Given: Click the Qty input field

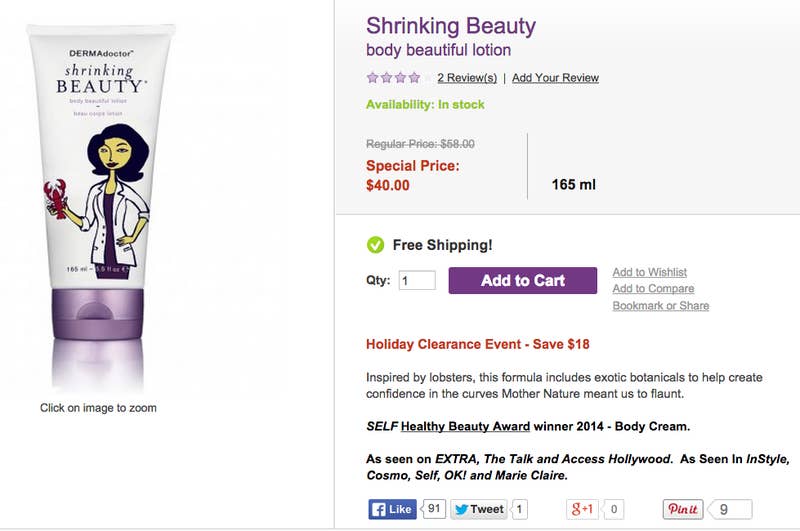Looking at the screenshot, I should 417,281.
